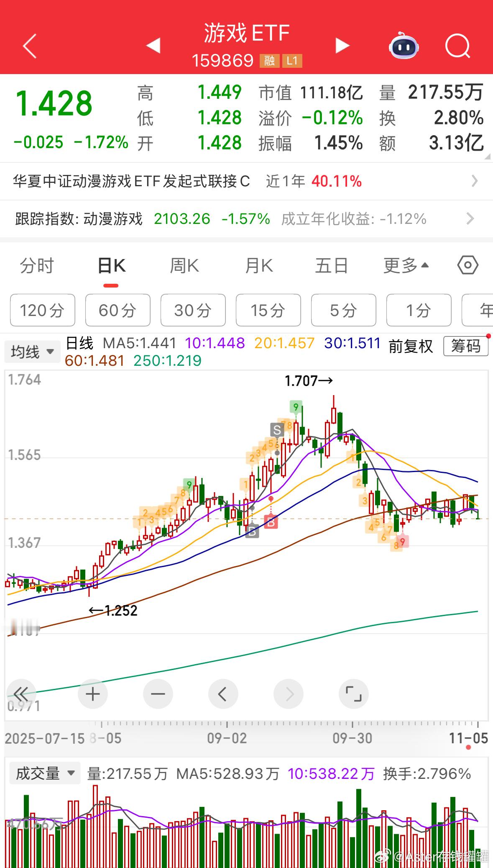Screen dimensions: 493x868
Task: Tap the L1 level badge
Action: point(292,61)
